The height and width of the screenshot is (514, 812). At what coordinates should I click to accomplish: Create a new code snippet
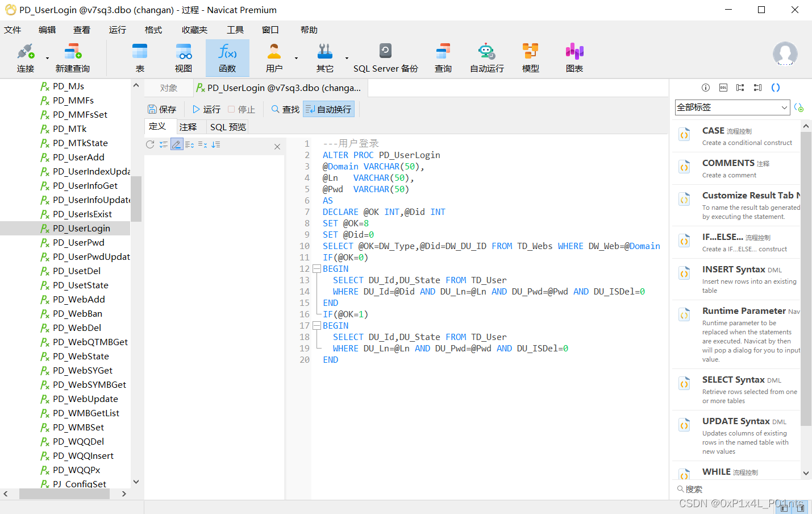[x=799, y=107]
